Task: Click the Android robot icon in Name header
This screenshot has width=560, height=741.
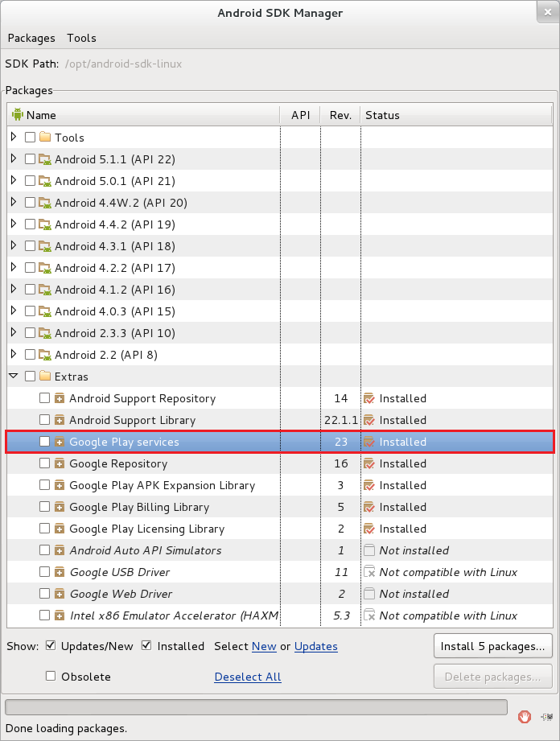Action: (x=18, y=114)
